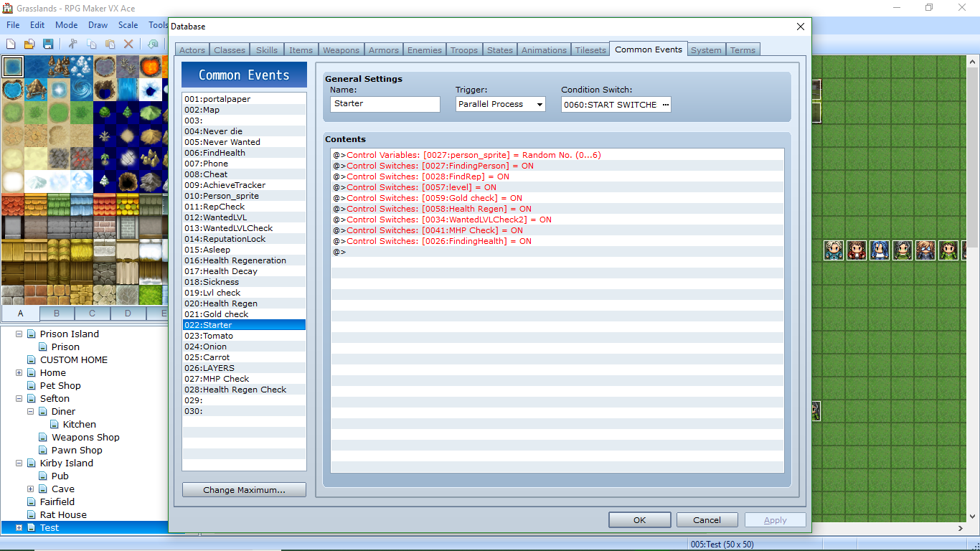Image resolution: width=980 pixels, height=551 pixels.
Task: Click the Cut scissors icon
Action: 73,44
